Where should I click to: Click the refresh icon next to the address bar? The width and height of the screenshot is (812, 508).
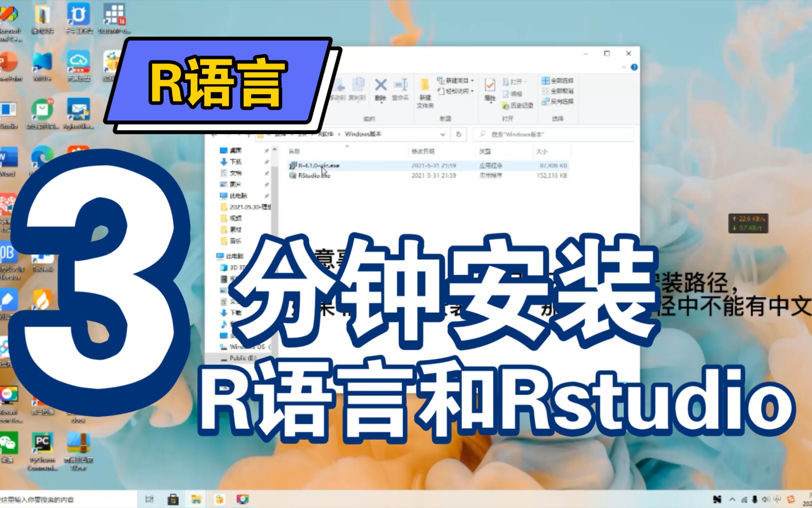click(x=459, y=135)
